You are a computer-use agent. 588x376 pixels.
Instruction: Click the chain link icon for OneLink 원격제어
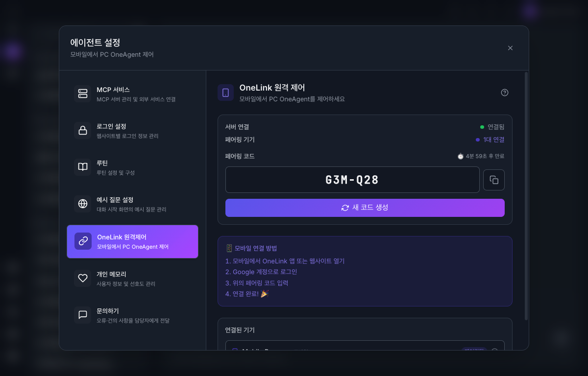pos(83,241)
